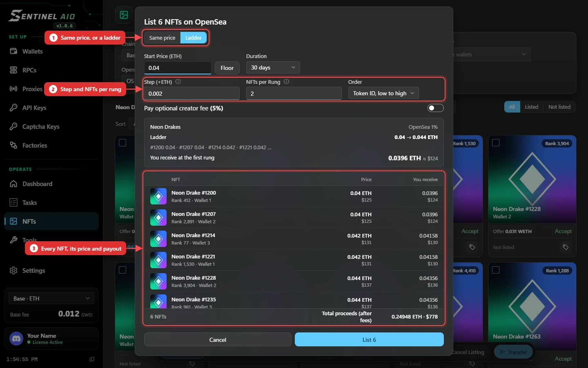Screen dimensions: 588x368
Task: Click the Discord avatar beside Your Name
Action: (x=16, y=339)
